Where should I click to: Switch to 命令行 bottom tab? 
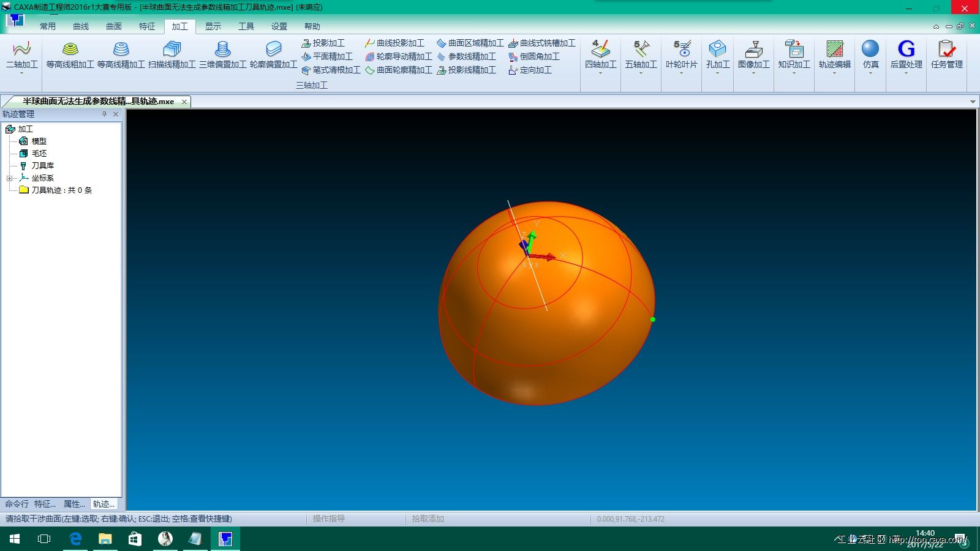click(x=17, y=504)
